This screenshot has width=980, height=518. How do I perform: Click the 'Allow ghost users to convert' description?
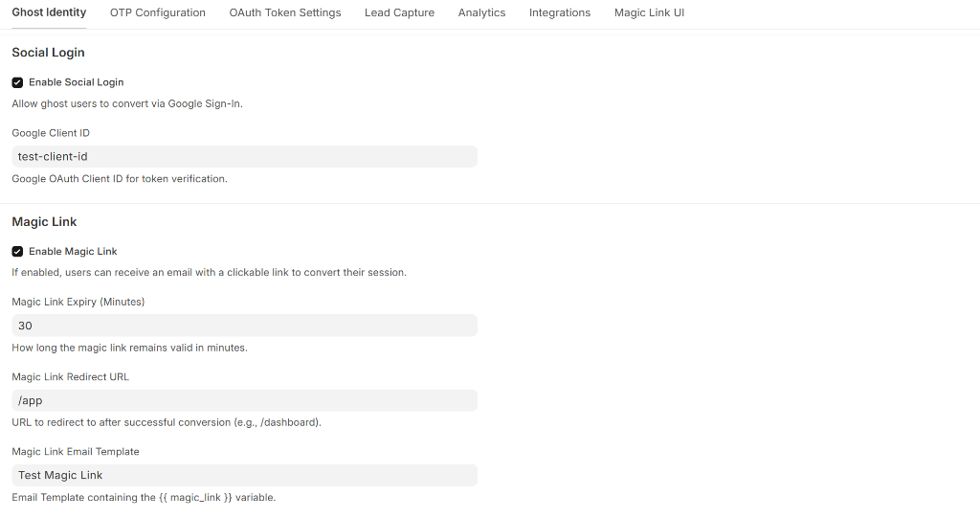point(127,103)
